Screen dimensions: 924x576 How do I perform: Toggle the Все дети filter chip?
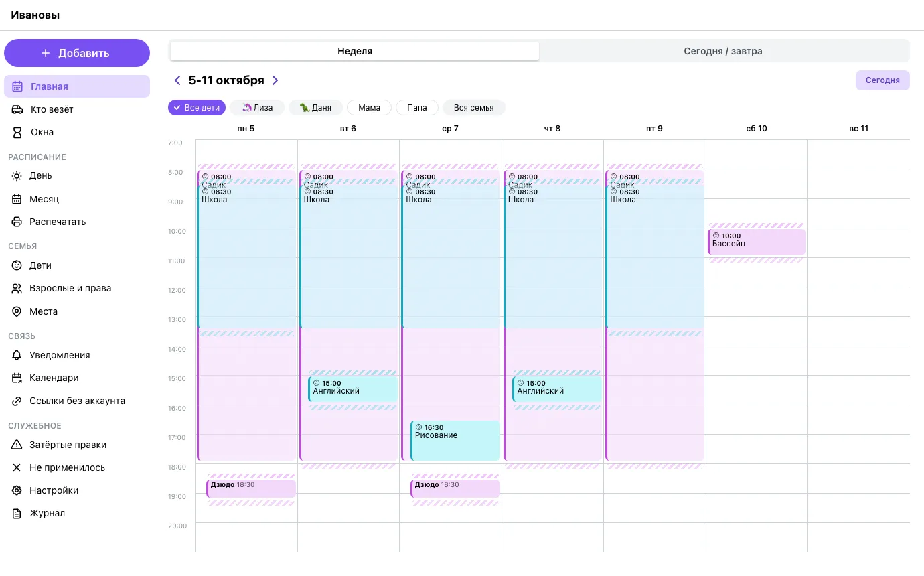coord(197,108)
